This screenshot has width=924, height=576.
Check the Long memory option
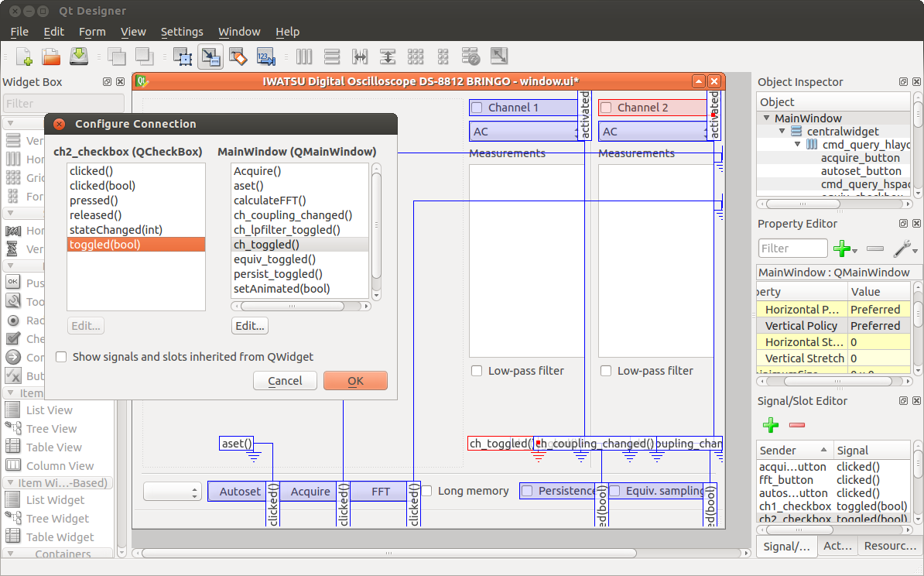tap(426, 491)
